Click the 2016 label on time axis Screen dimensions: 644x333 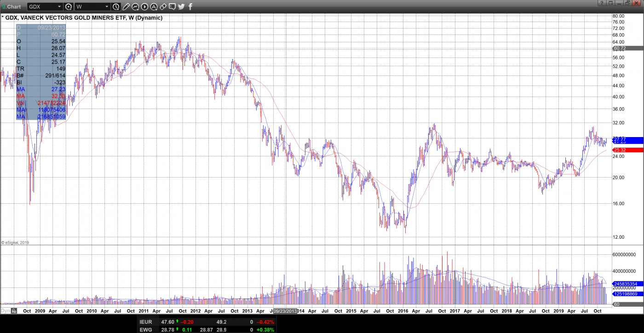coord(402,311)
